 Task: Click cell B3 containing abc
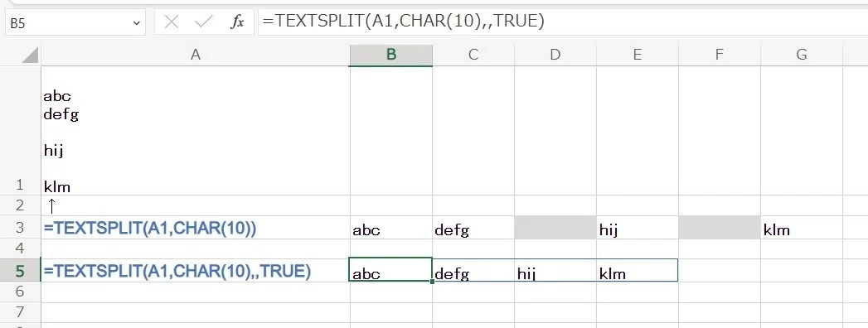[x=390, y=227]
